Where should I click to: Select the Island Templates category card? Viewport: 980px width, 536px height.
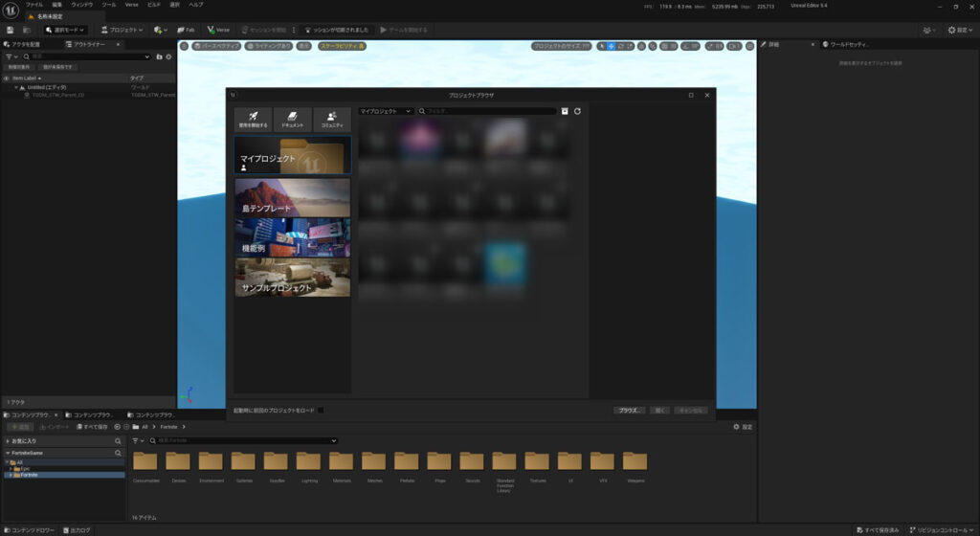click(293, 197)
